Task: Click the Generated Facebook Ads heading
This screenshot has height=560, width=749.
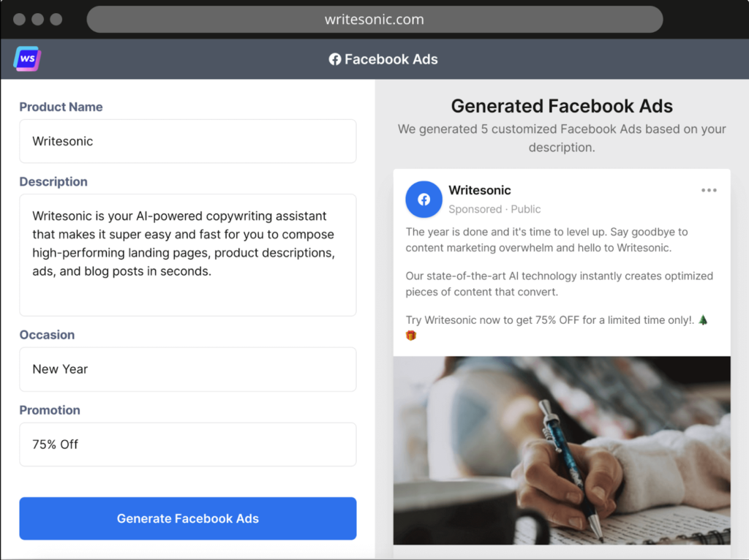Action: point(562,106)
